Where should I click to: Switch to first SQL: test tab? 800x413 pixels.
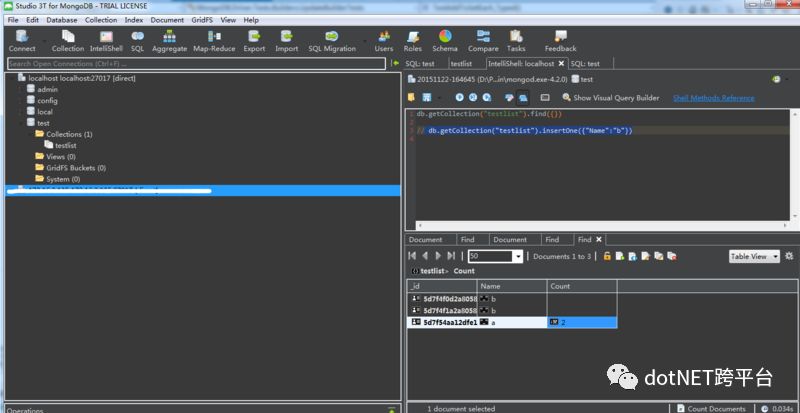(420, 64)
